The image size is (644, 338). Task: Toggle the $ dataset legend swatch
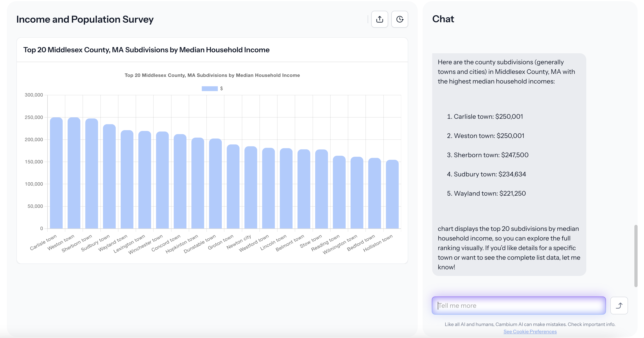tap(210, 89)
